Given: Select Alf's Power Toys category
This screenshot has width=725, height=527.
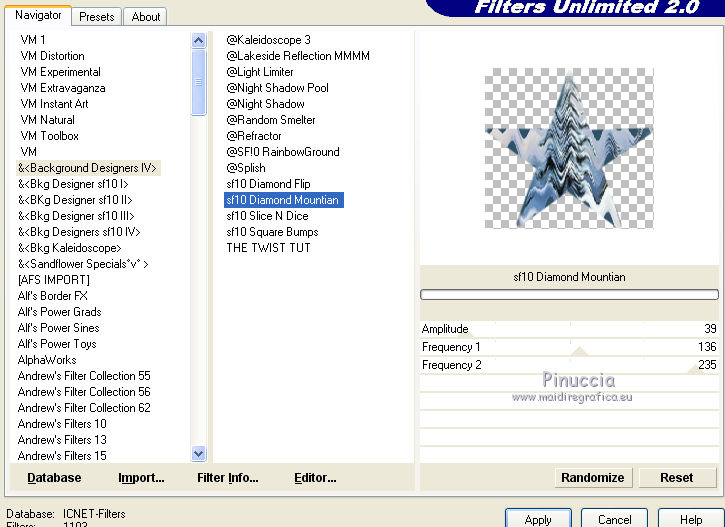Looking at the screenshot, I should tap(57, 344).
